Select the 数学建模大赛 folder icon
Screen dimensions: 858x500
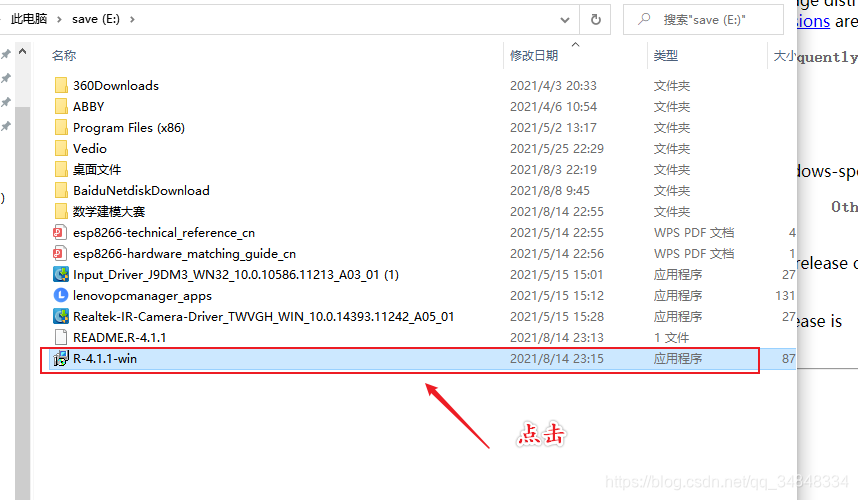61,211
